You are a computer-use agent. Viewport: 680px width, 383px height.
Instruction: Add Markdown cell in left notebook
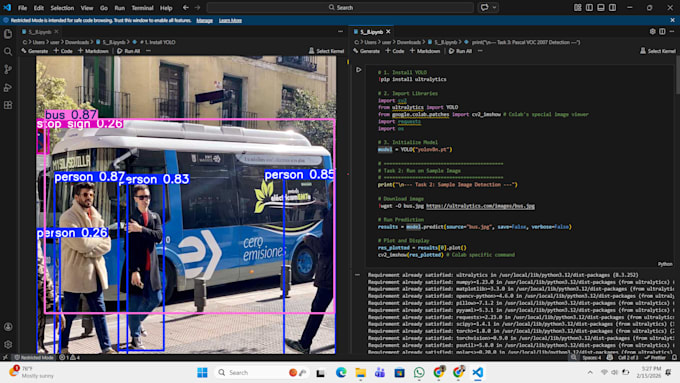click(93, 51)
